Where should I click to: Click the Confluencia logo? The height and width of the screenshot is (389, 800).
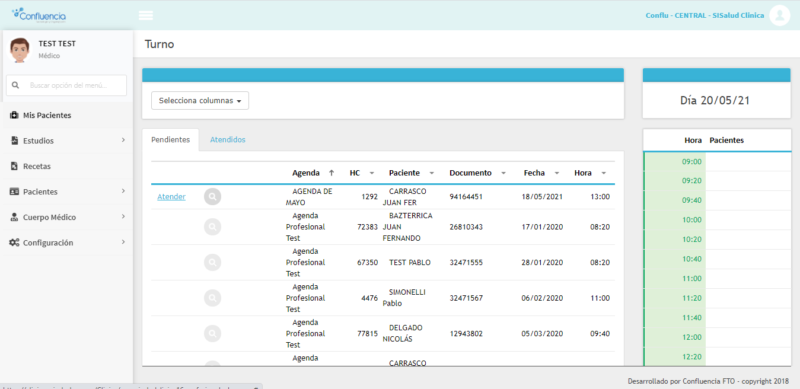point(39,15)
